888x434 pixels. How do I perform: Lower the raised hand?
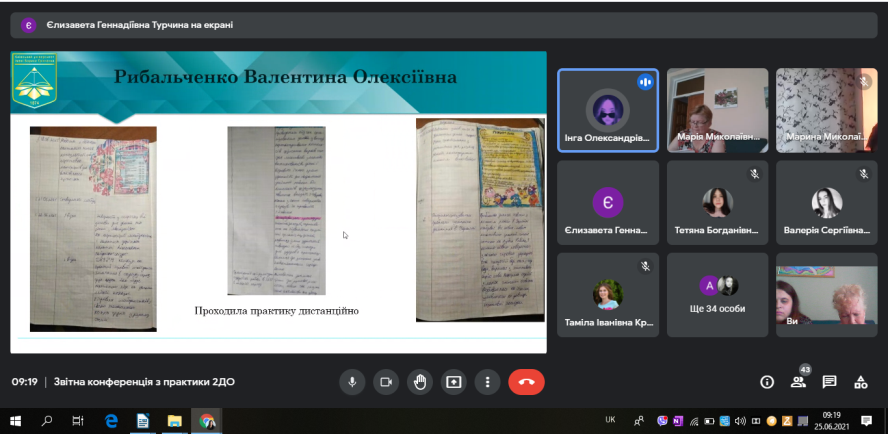420,381
